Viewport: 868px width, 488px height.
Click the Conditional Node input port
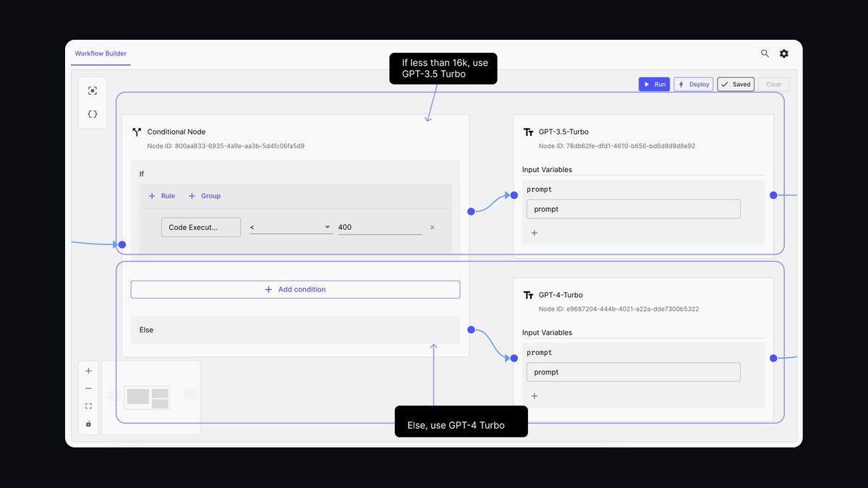122,244
